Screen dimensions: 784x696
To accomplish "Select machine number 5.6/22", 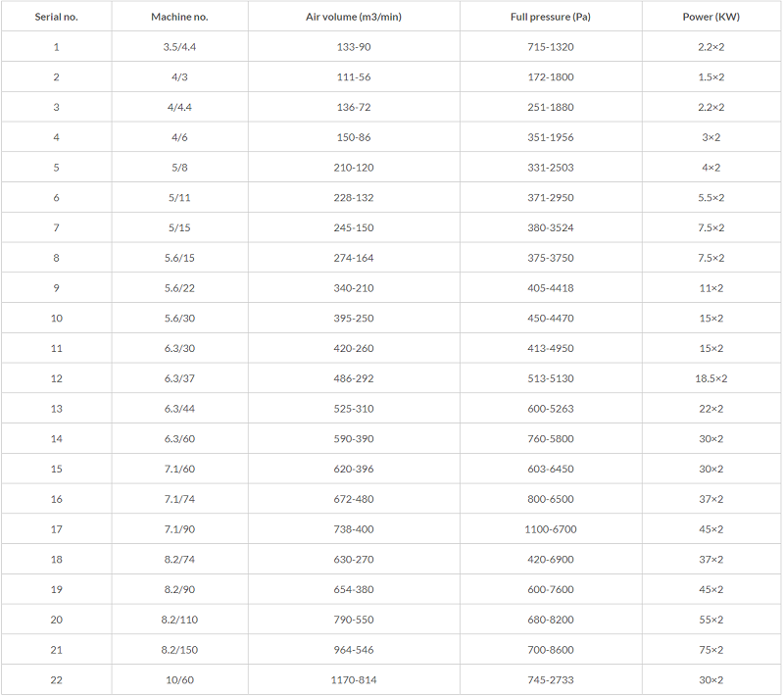I will (179, 288).
